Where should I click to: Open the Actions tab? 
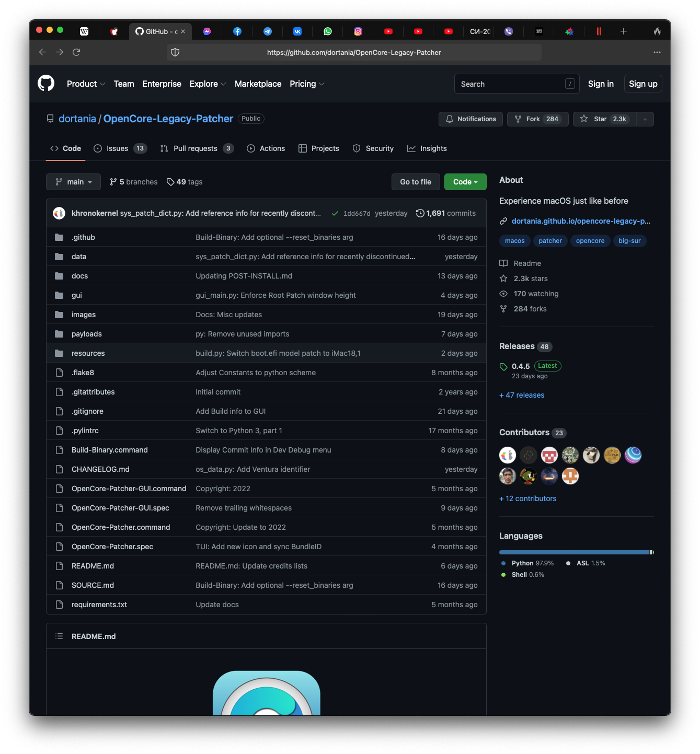coord(266,148)
